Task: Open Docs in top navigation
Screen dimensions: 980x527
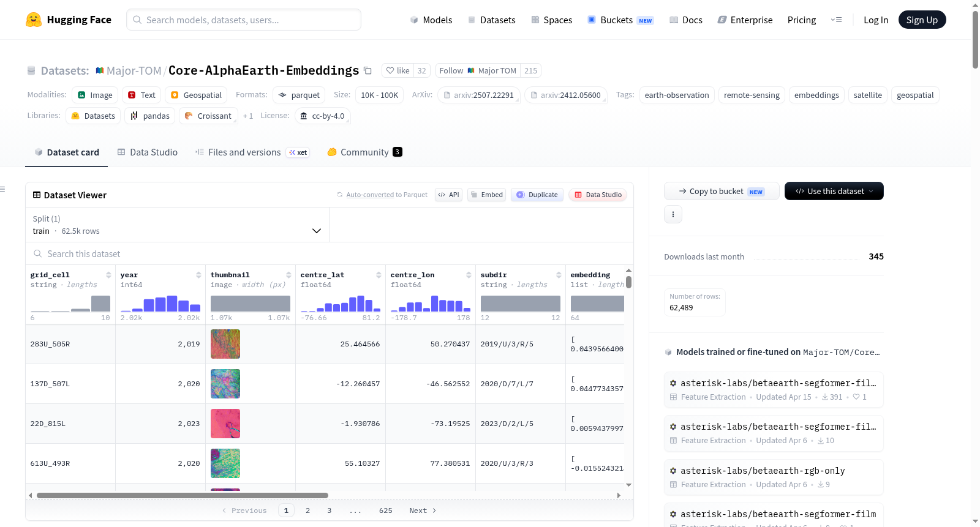Action: click(686, 20)
